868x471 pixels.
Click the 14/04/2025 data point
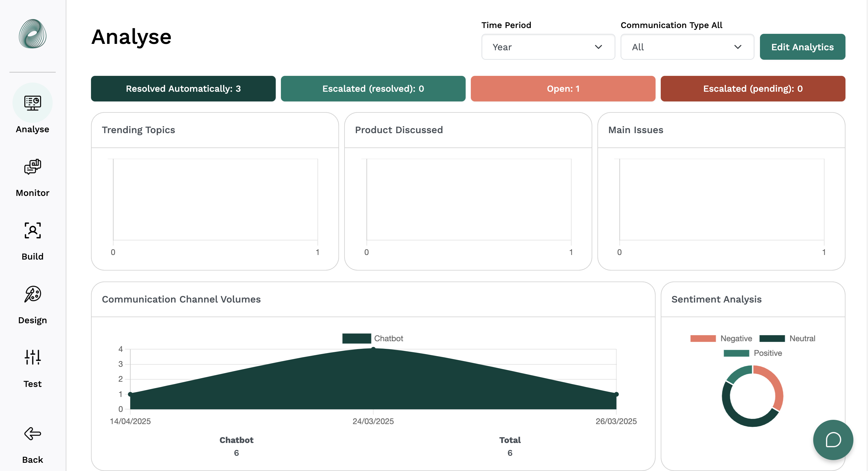pos(130,394)
